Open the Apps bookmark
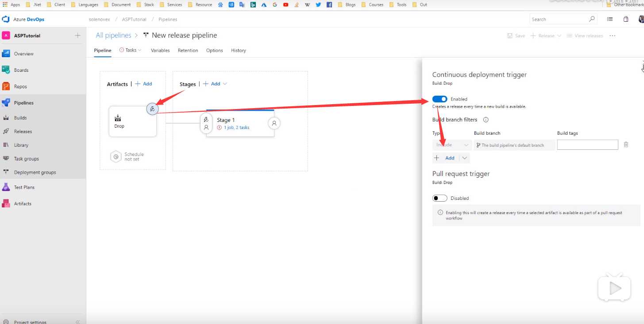This screenshot has width=644, height=324. [12, 4]
